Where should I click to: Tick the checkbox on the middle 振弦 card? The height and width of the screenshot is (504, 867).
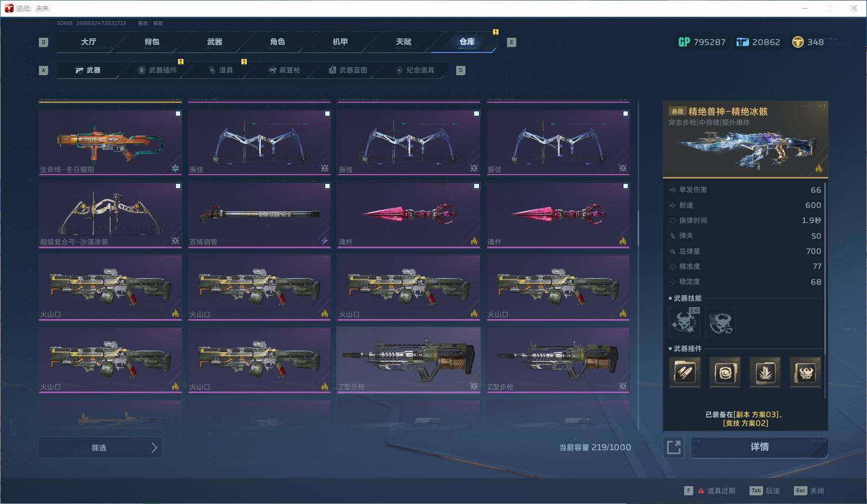(x=477, y=114)
